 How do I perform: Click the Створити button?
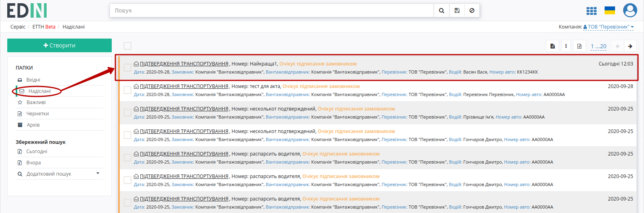(59, 45)
